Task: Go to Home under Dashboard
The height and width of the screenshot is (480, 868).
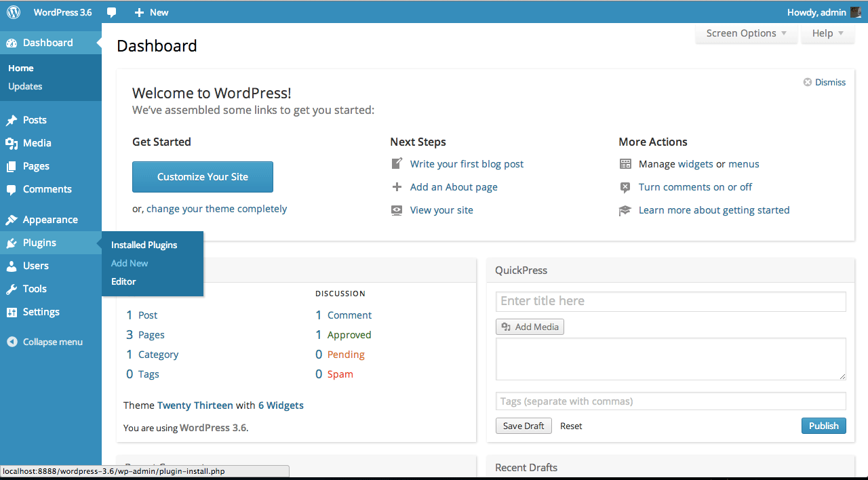Action: click(x=21, y=68)
